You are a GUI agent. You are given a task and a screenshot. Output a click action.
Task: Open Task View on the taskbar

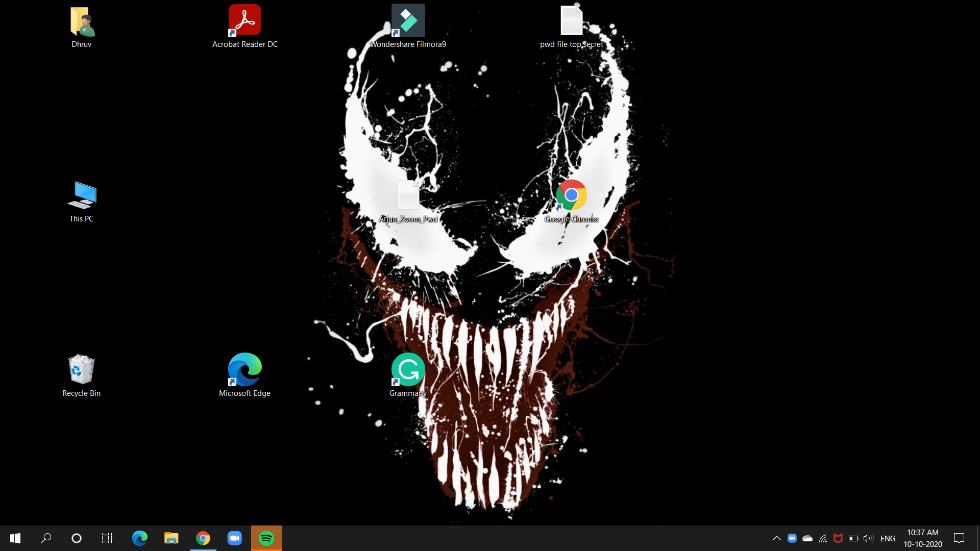coord(107,538)
